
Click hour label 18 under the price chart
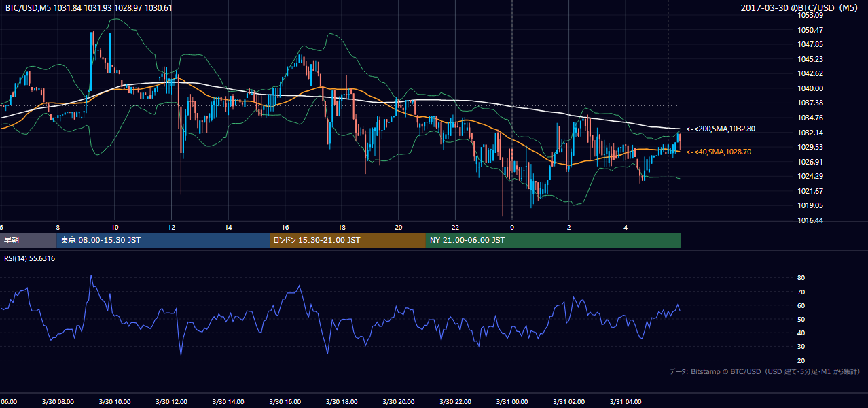[342, 227]
